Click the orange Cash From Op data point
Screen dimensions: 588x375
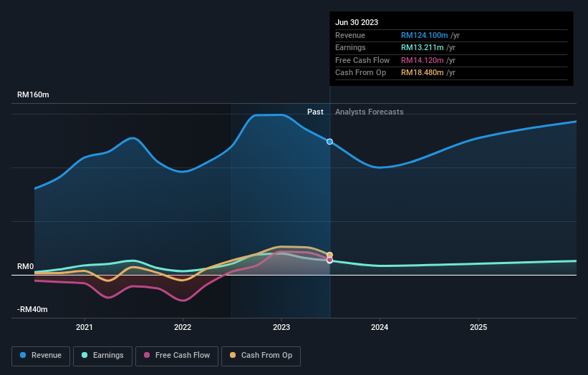329,255
